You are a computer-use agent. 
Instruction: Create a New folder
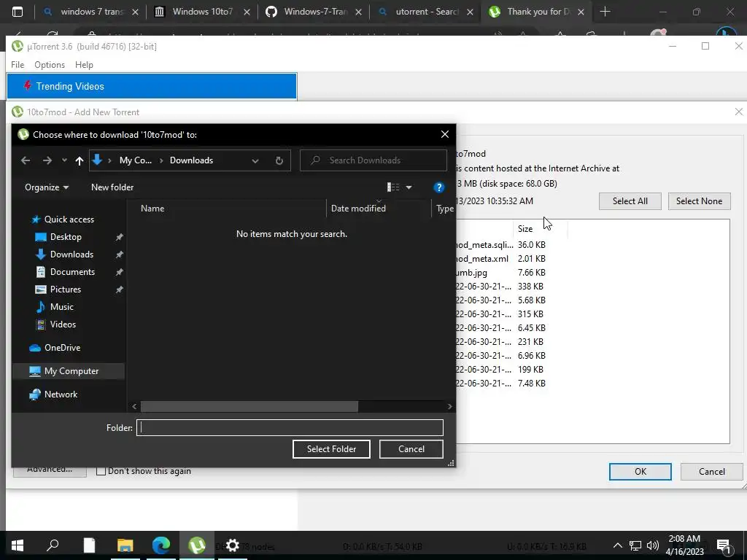pyautogui.click(x=112, y=187)
